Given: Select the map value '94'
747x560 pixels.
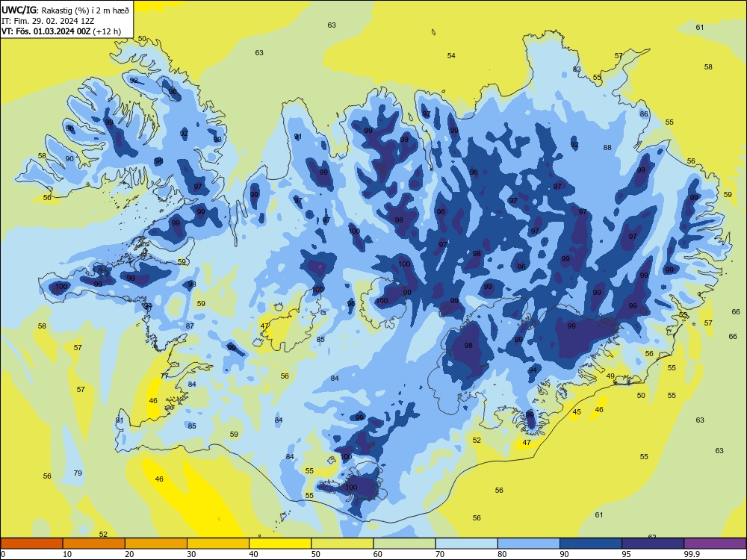Looking at the screenshot, I should (x=533, y=370).
